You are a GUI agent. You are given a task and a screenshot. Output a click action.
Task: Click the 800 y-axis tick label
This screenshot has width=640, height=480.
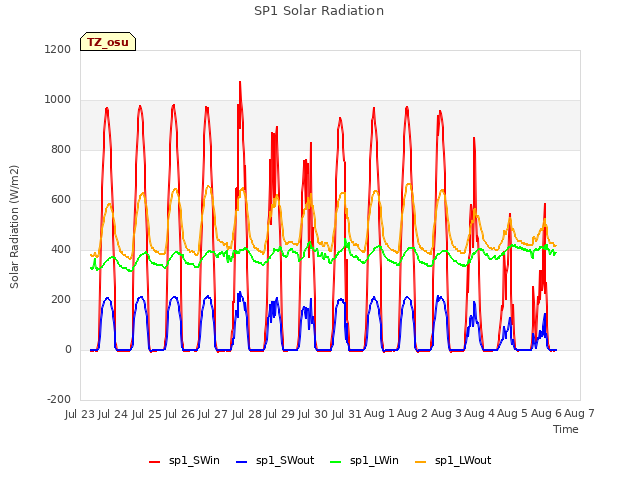point(61,150)
